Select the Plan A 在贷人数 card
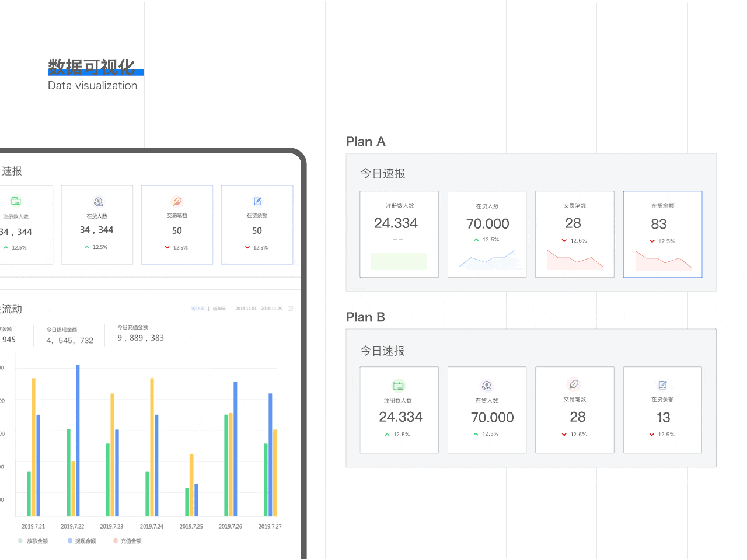Screen dimensions: 747x560 coord(487,235)
